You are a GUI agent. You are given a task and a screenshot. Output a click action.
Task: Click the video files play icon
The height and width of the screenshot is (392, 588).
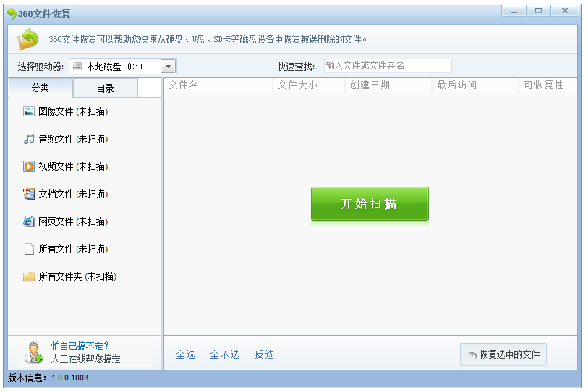coord(29,166)
